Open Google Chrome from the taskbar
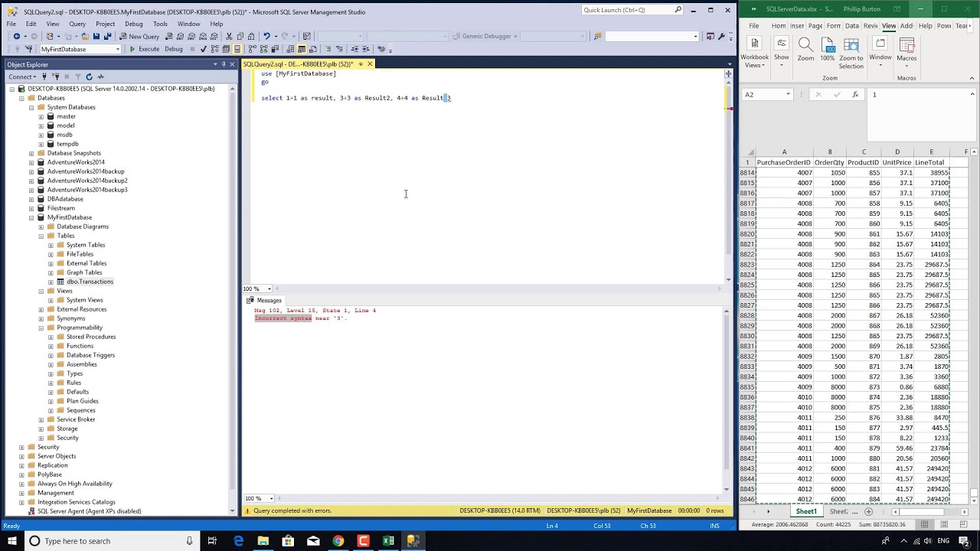 tap(338, 541)
